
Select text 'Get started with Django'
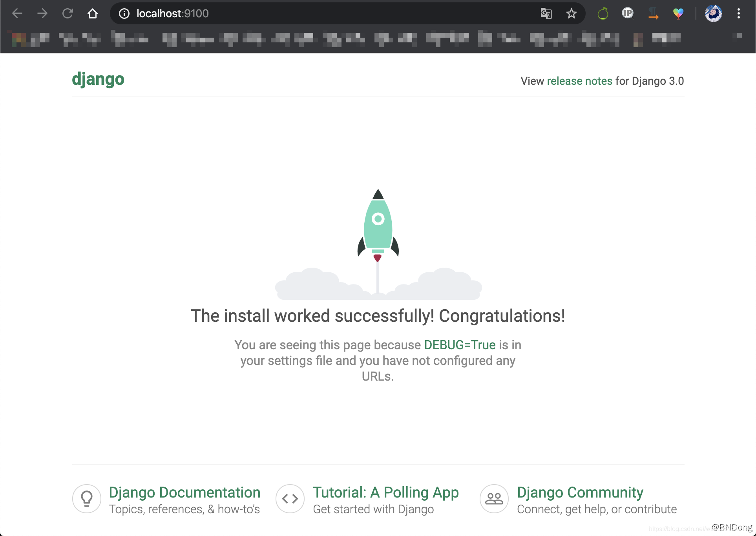[x=373, y=509]
